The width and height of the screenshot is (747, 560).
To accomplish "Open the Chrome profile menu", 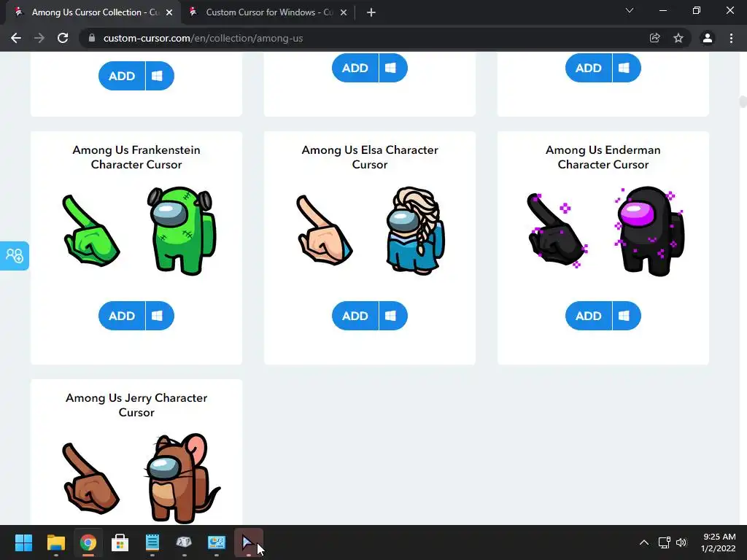I will (x=708, y=38).
